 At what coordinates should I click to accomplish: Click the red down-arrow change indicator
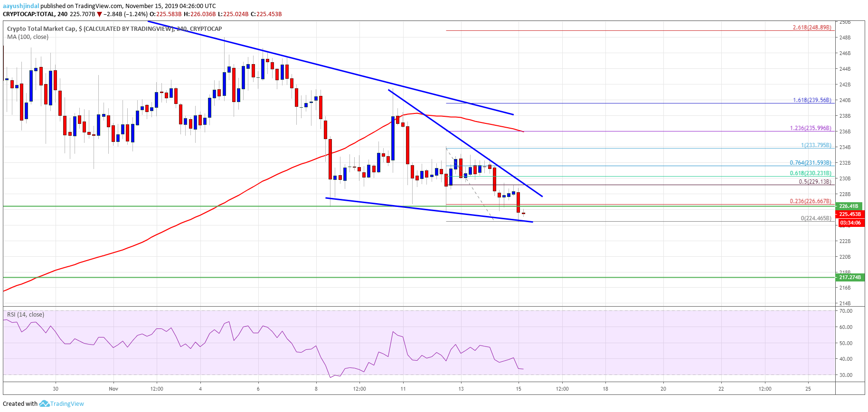click(x=99, y=14)
